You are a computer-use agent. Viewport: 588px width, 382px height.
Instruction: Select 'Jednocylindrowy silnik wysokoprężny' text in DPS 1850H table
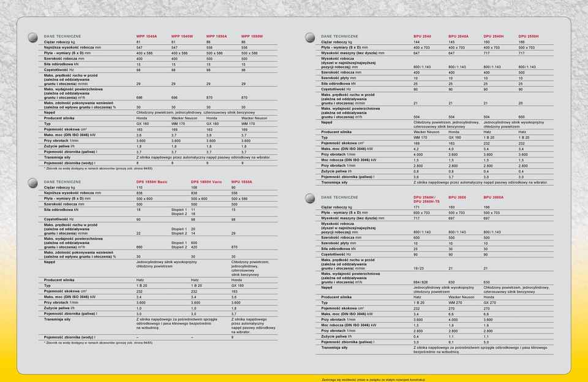tap(167, 262)
